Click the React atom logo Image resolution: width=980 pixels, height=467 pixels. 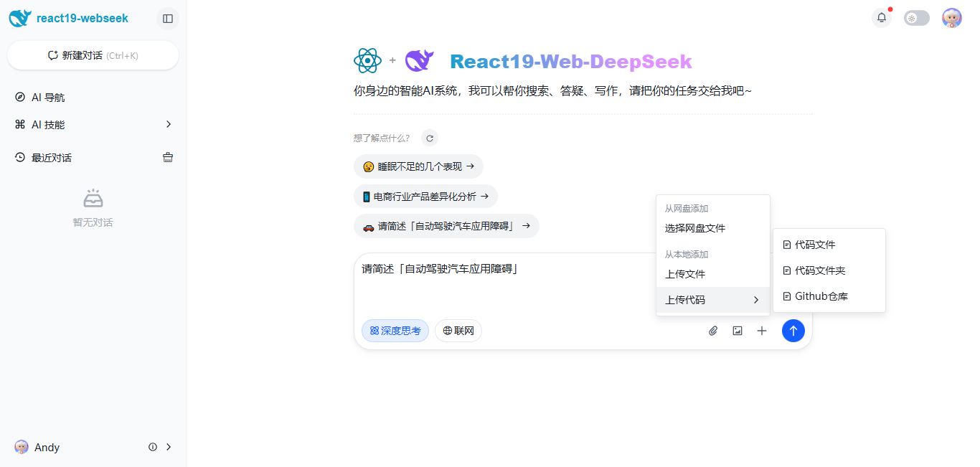(368, 61)
